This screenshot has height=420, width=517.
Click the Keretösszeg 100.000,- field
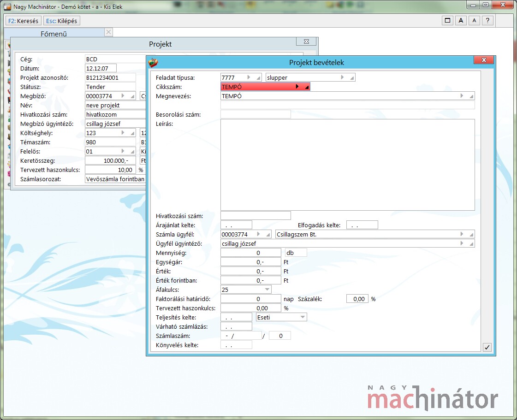110,160
